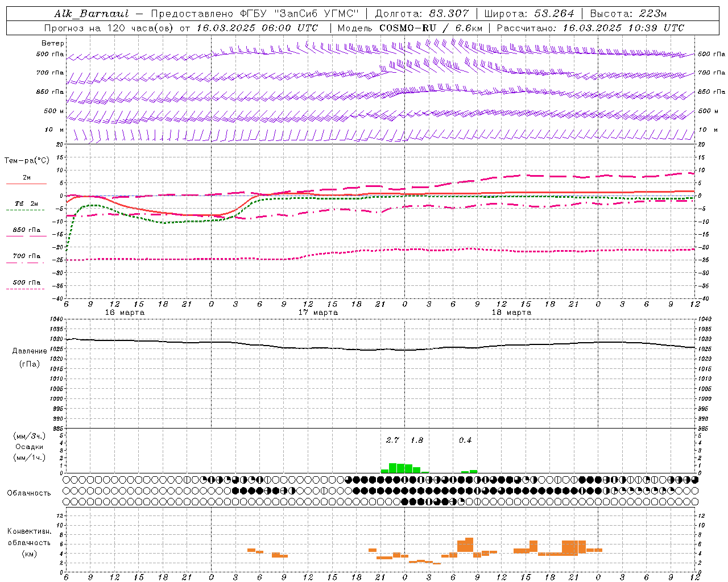Image resolution: width=728 pixels, height=582 pixels.
Task: Select the 'Предоставлено ФГБУ "ЗапСиб УГМС"' text
Action: click(255, 14)
